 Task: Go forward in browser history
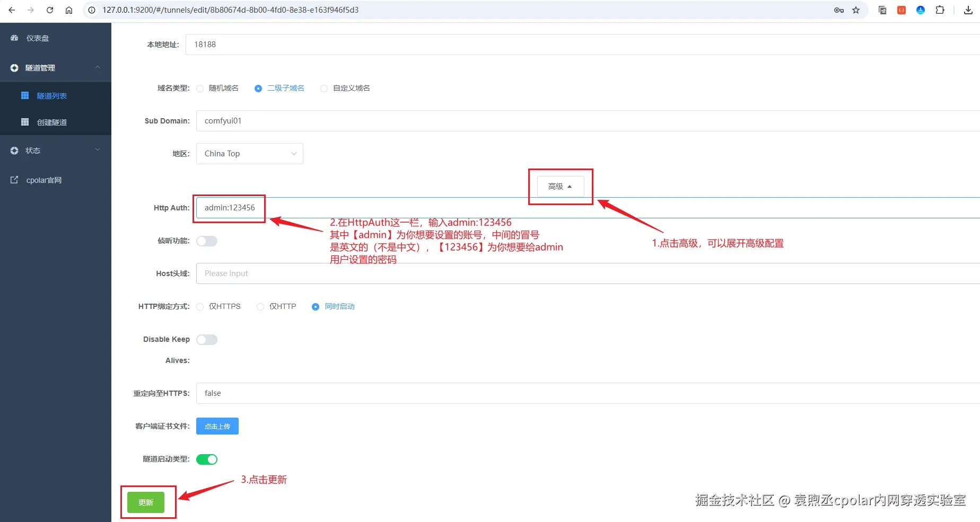tap(31, 10)
